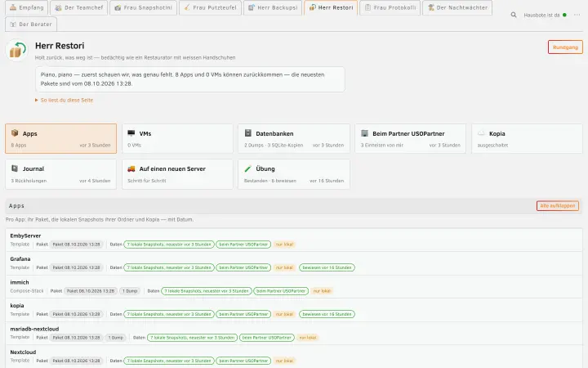Click the Datenbanken storage icon
The width and height of the screenshot is (588, 368).
pyautogui.click(x=248, y=133)
